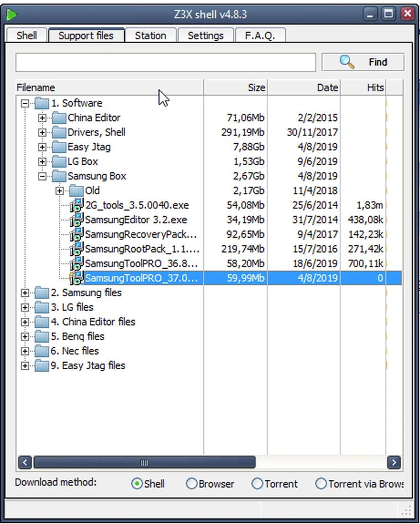Click the Easy Jtag folder icon
This screenshot has height=524, width=420.
(59, 146)
